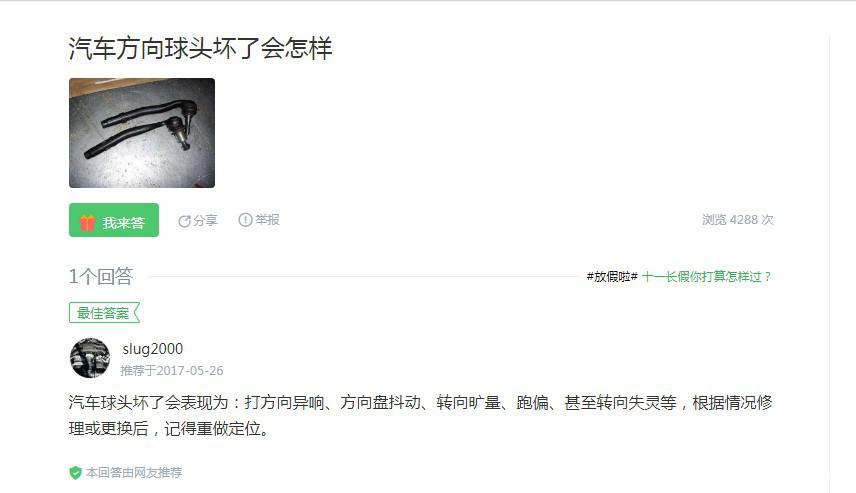
Task: Select the 分享 text label
Action: (205, 220)
